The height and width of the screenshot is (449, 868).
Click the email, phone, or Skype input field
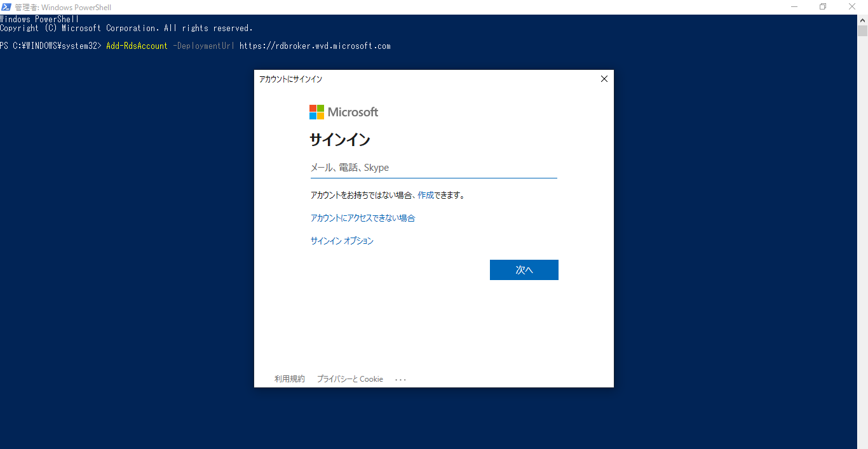pyautogui.click(x=433, y=168)
